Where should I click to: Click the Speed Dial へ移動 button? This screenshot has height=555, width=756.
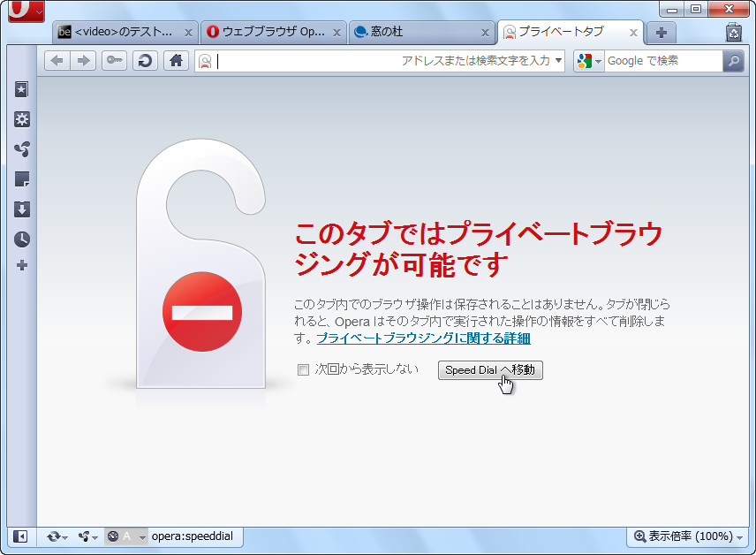[490, 370]
